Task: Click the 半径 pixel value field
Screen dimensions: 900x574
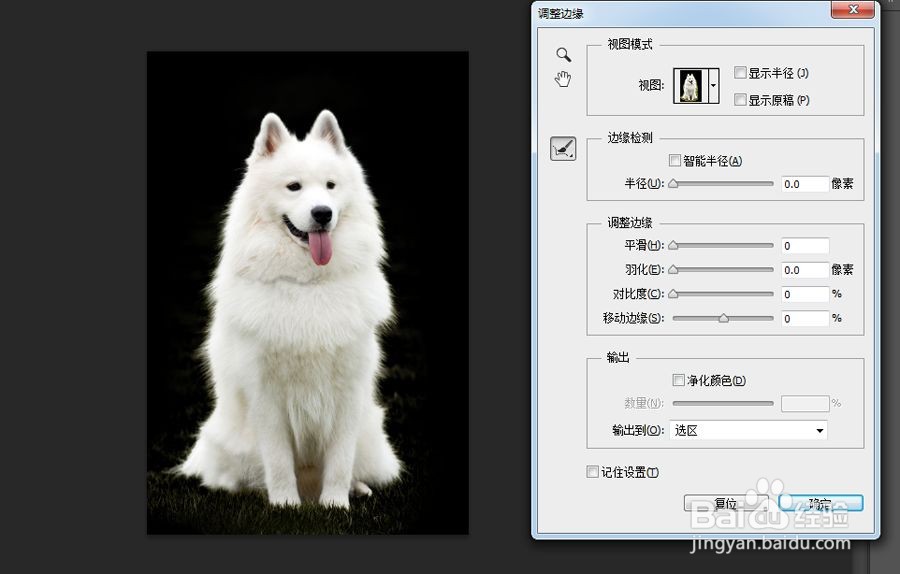Action: coord(805,184)
